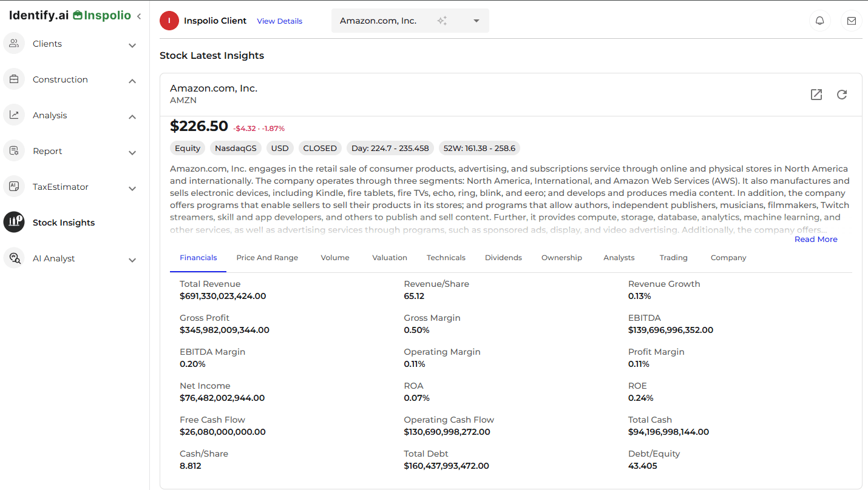Viewport: 868px width, 490px height.
Task: Expand the Clients menu chevron
Action: point(132,45)
